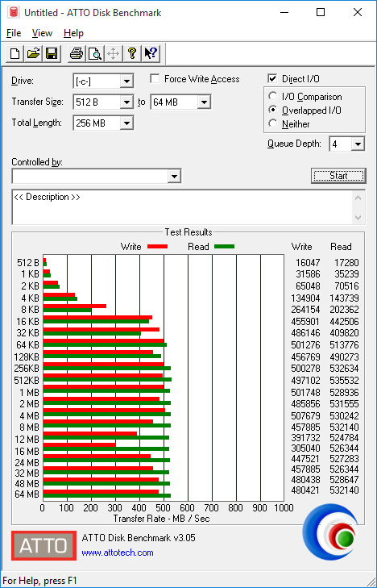The height and width of the screenshot is (588, 377).
Task: Click the 48 MB row label
Action: point(27,482)
